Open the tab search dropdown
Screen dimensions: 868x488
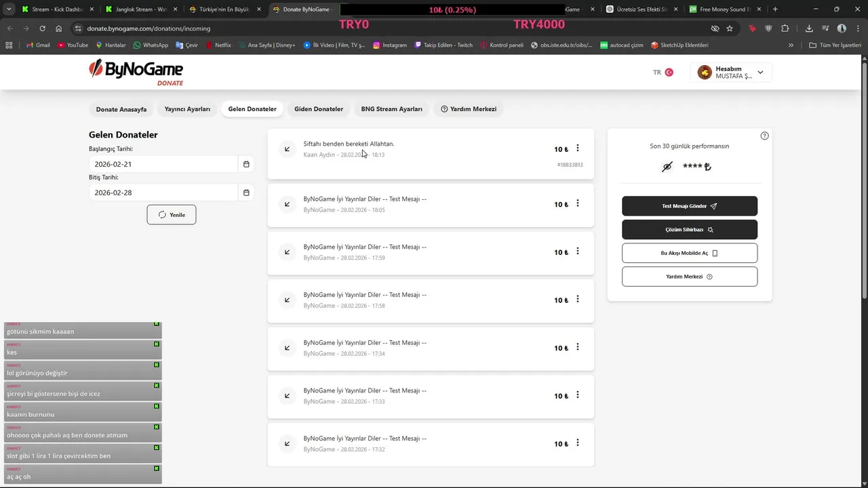click(9, 9)
